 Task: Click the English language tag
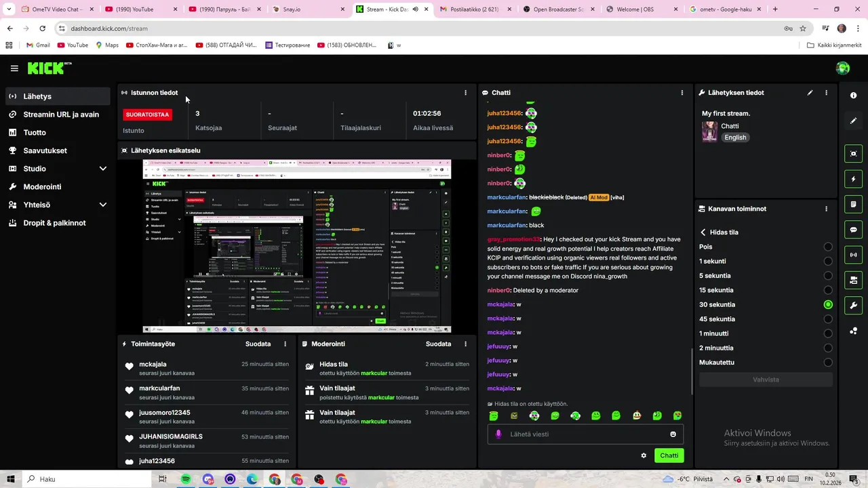(x=735, y=138)
